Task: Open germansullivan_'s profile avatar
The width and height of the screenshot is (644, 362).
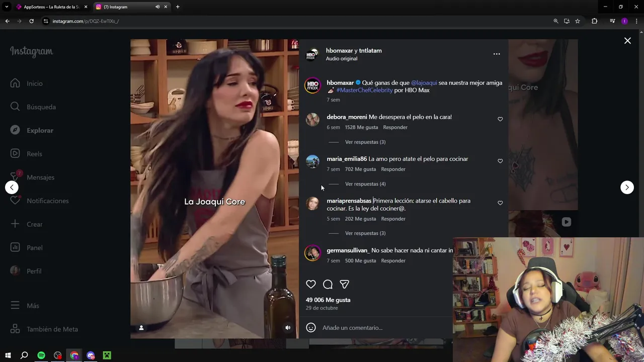Action: pos(312,253)
